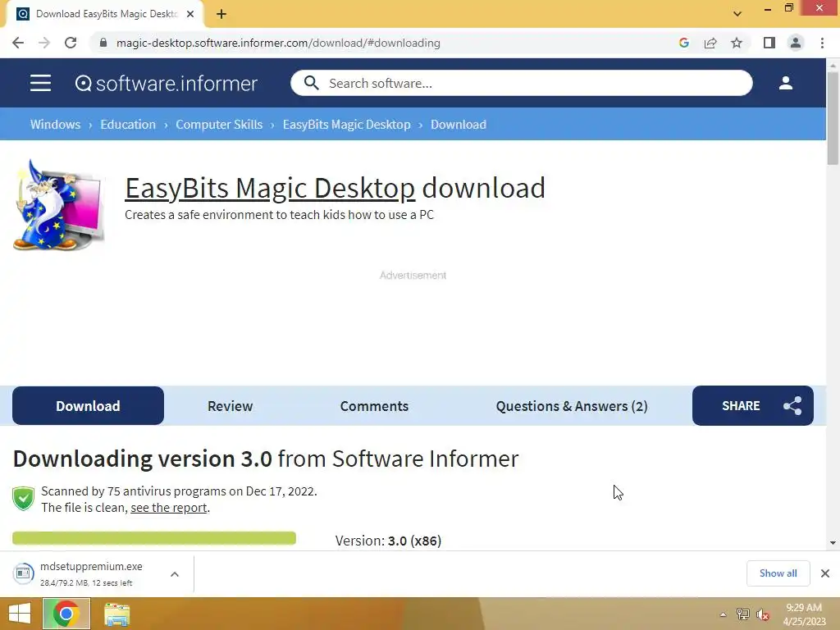Open the Chrome profile avatar

(796, 43)
